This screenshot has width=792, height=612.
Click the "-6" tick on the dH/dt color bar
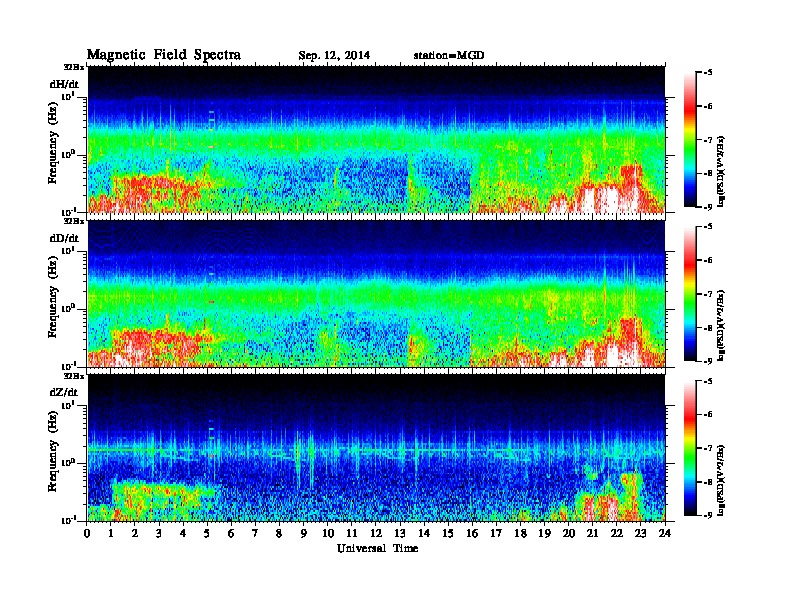(x=708, y=106)
